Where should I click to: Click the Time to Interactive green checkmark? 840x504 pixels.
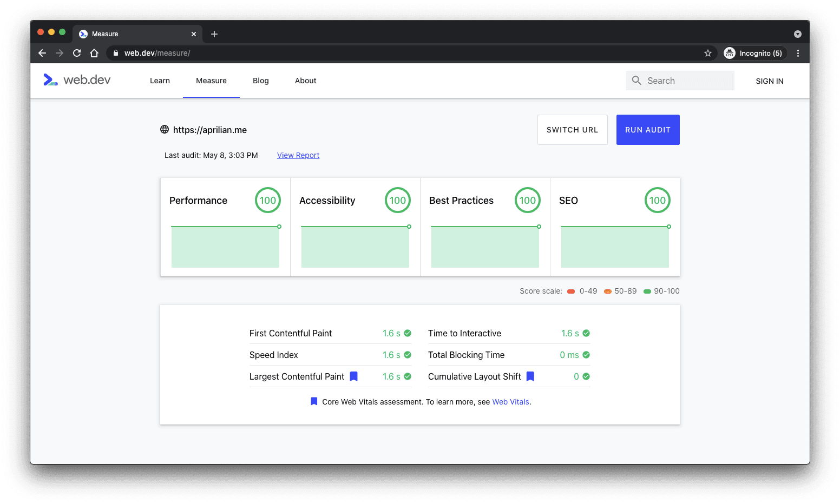click(586, 333)
